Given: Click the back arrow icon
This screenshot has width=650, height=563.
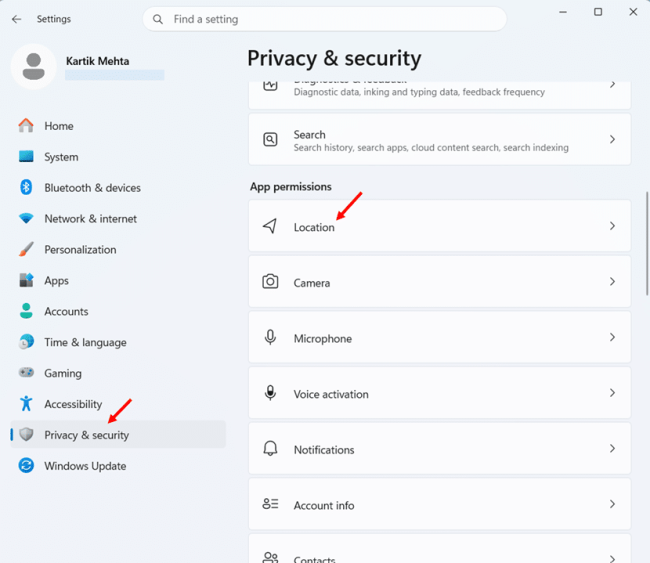Looking at the screenshot, I should pyautogui.click(x=17, y=19).
